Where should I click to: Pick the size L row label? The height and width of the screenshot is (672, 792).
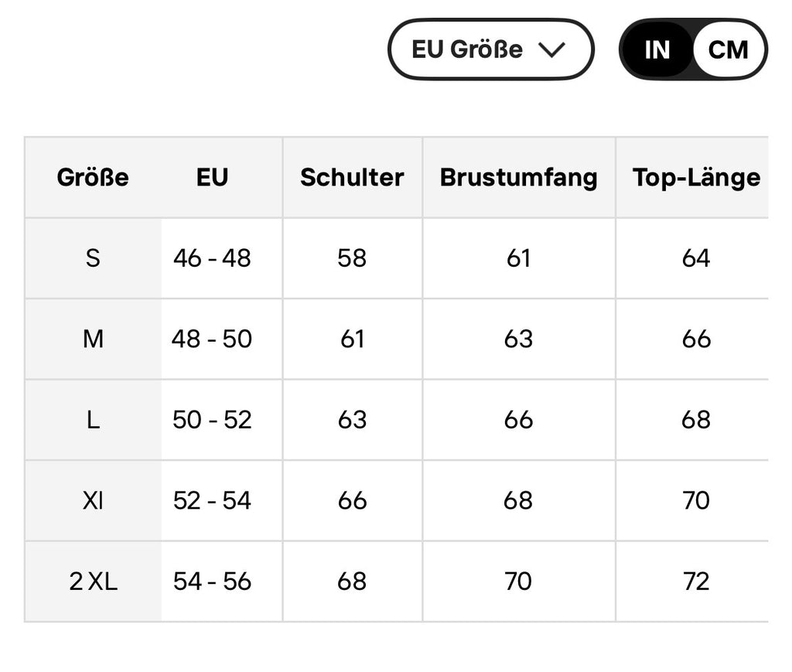click(x=93, y=420)
